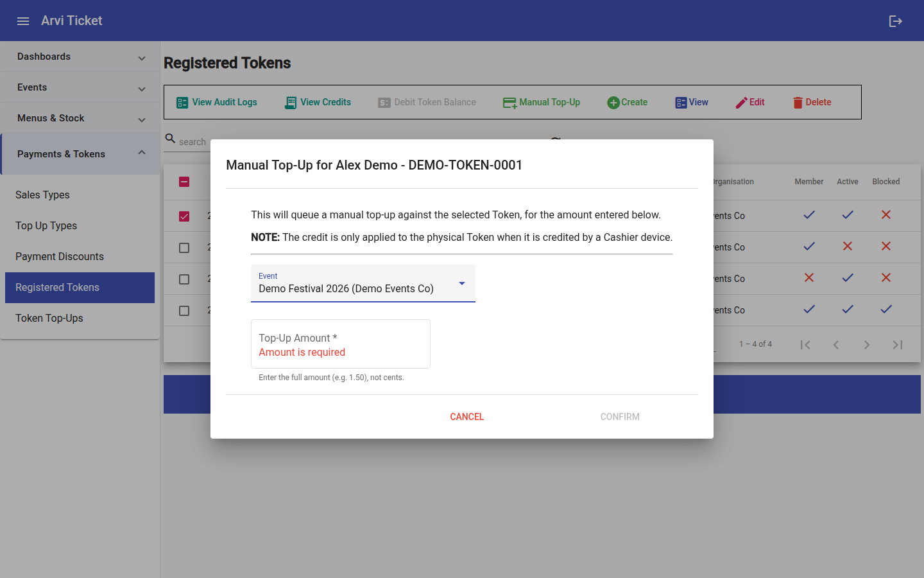
Task: Uncheck the first row's checked checkbox
Action: pos(184,216)
